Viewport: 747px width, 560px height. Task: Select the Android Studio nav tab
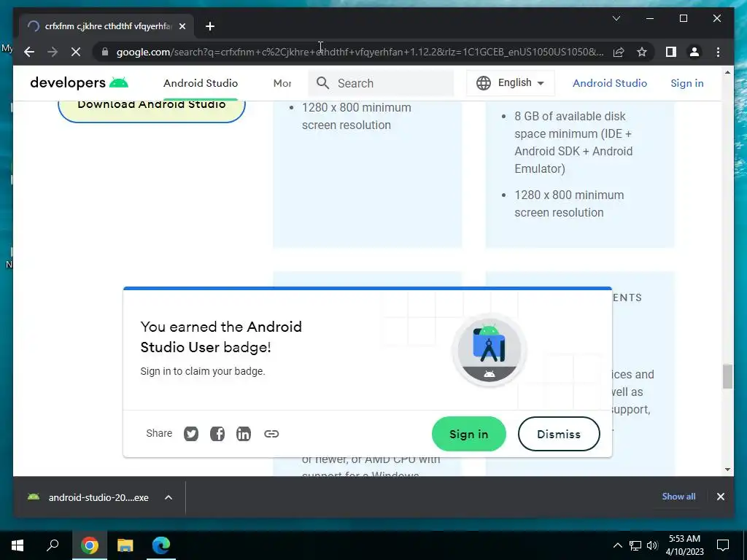point(201,83)
